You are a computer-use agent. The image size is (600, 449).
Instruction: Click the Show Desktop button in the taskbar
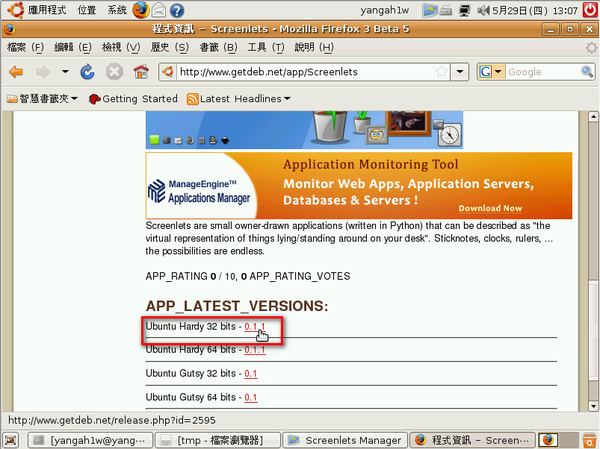10,440
